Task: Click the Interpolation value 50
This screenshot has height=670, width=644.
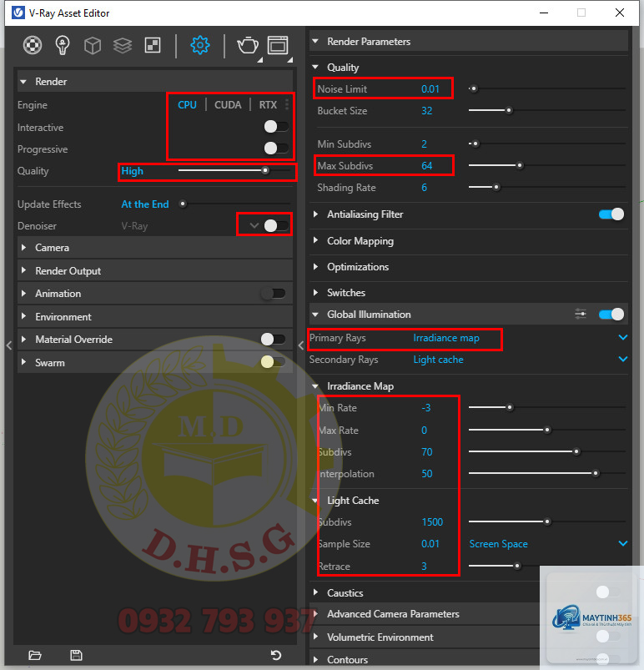Action: click(x=426, y=474)
